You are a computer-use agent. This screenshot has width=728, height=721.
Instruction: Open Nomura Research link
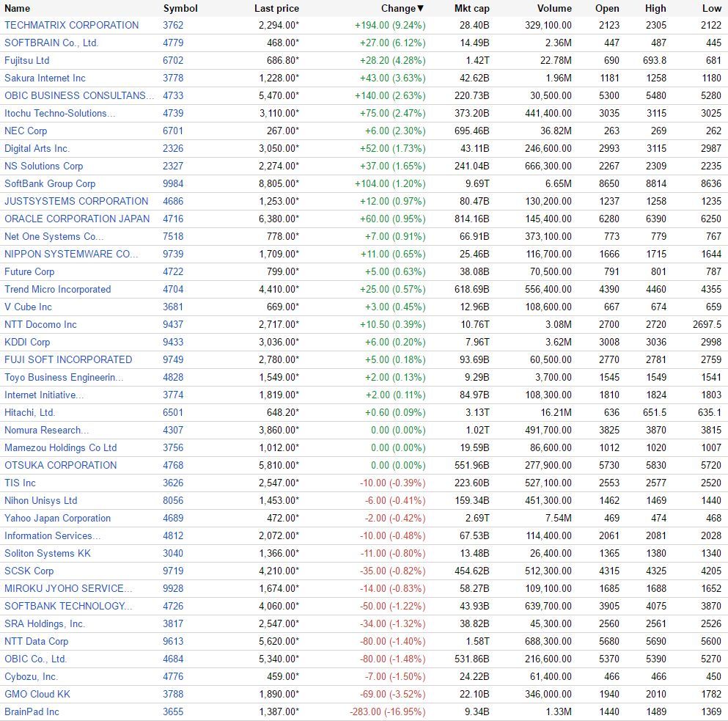point(46,431)
